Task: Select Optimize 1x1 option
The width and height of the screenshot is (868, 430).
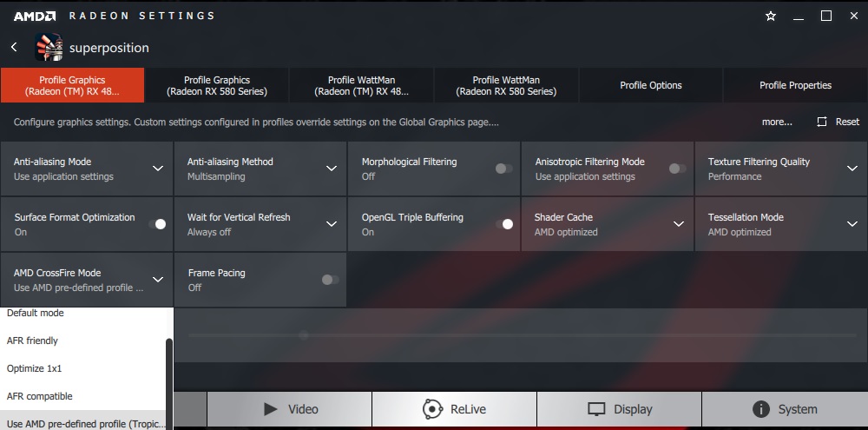Action: coord(83,368)
